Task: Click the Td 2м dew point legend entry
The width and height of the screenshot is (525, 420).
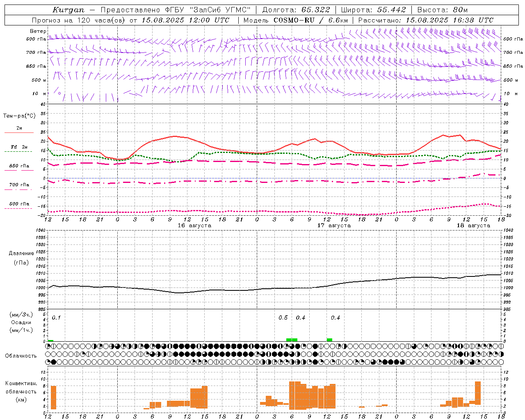Action: pos(19,147)
